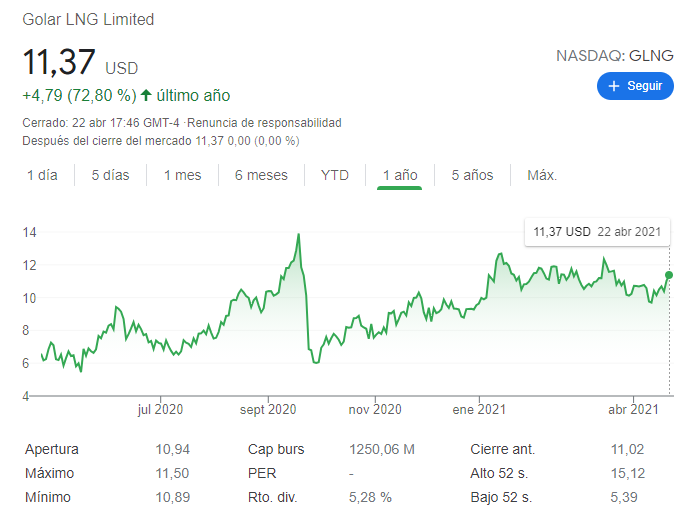Click the +4,79 (72,80 %) change text
This screenshot has height=516, width=693.
[x=79, y=95]
